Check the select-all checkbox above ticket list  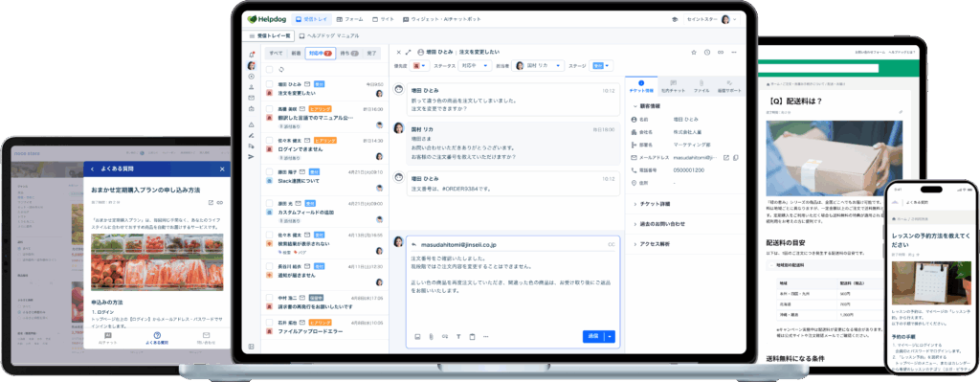[269, 69]
